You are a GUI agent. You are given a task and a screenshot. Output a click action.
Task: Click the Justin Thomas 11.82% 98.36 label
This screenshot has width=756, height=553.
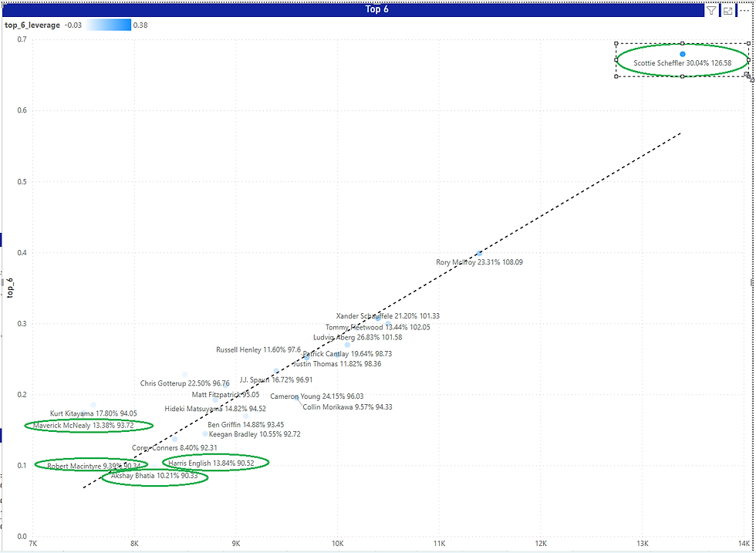(337, 364)
